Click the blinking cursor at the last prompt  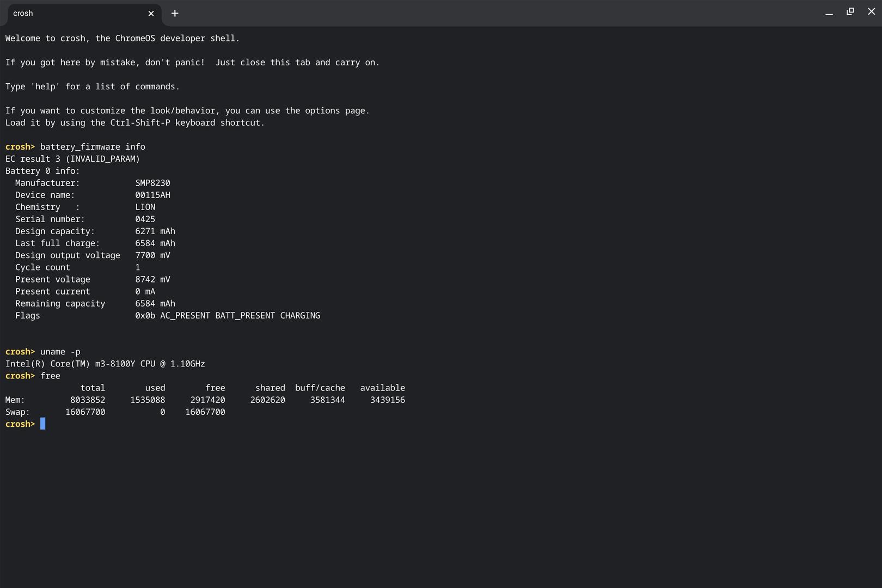[43, 424]
